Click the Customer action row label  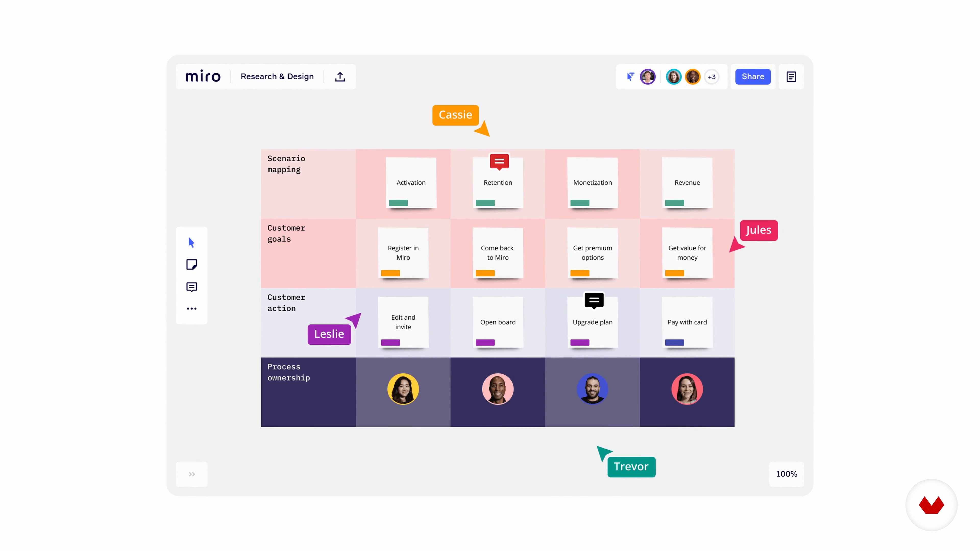click(x=286, y=303)
